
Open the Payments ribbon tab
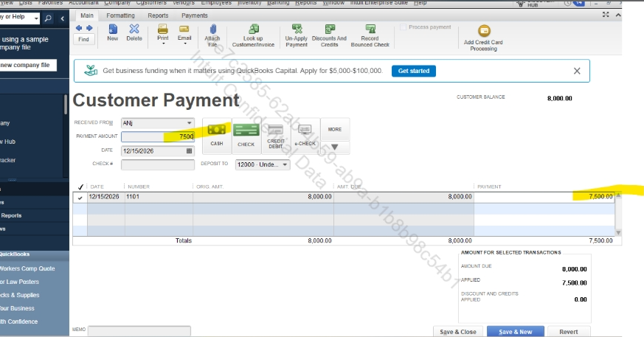pos(195,15)
